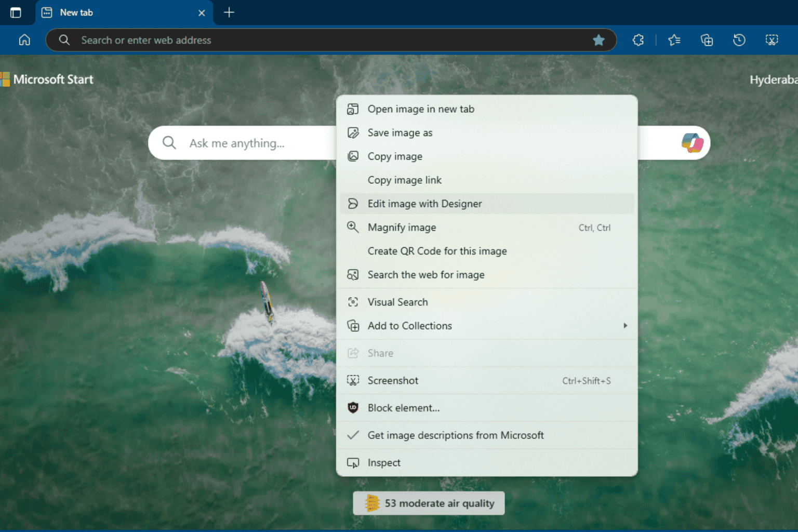The image size is (798, 532).
Task: Click the Ask me anything search box
Action: pos(429,143)
